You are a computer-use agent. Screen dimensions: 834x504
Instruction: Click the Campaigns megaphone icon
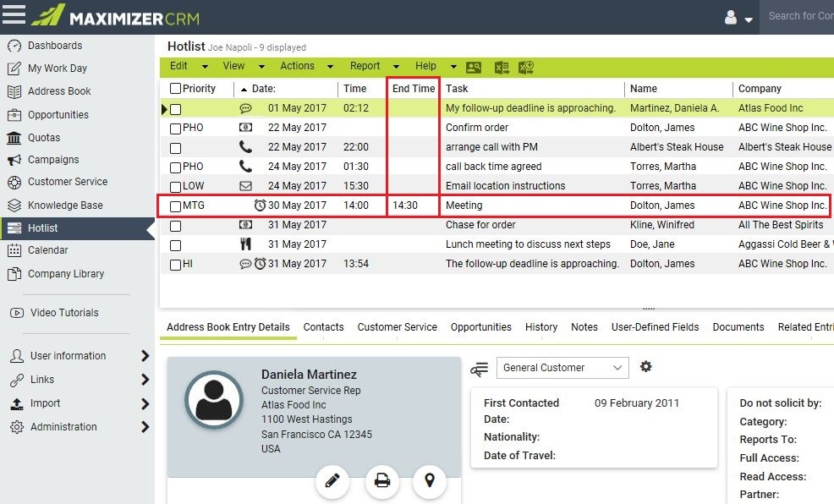coord(14,160)
